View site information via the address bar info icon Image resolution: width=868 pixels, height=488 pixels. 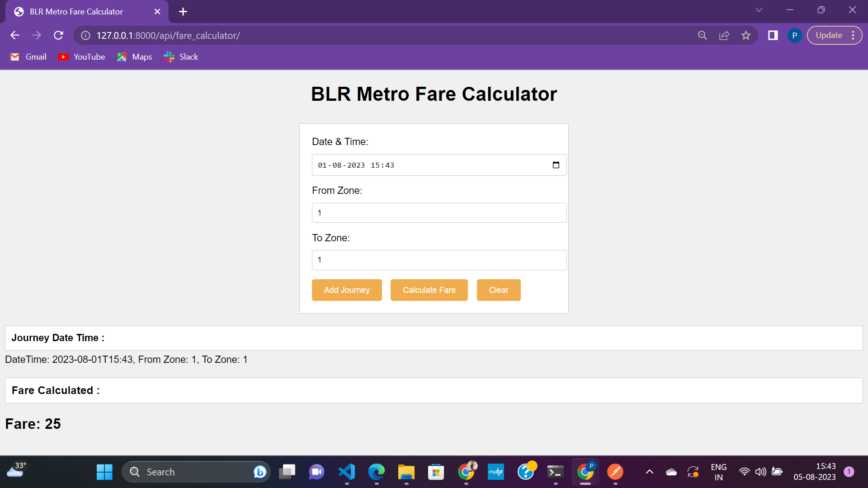(x=85, y=36)
